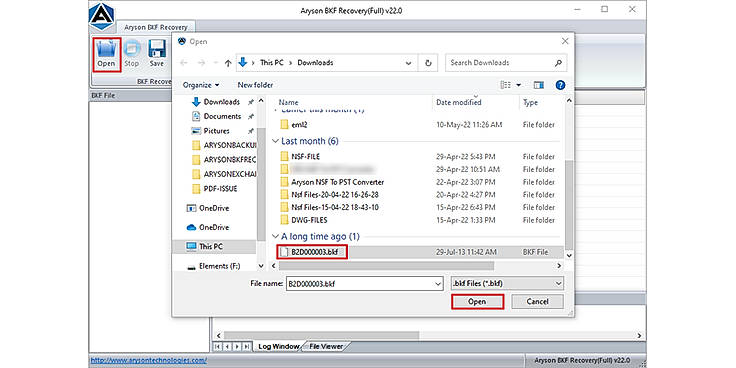The width and height of the screenshot is (736, 368).
Task: Change view layout using the view icon
Action: tap(506, 85)
